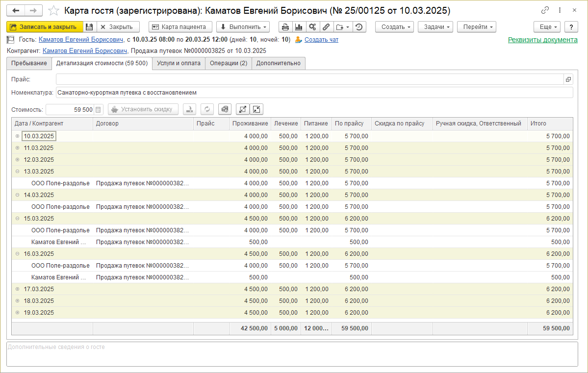
Task: Click the calculator icon beside Стоимость
Action: click(98, 110)
